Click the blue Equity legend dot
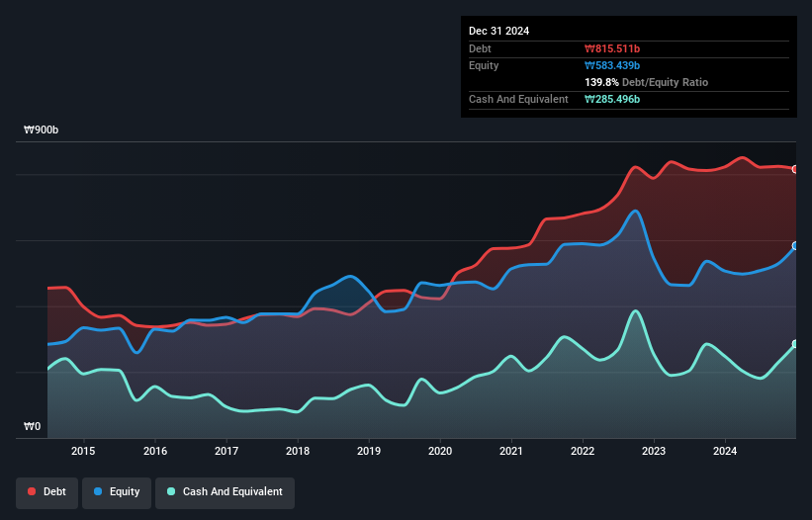812x520 pixels. click(98, 491)
